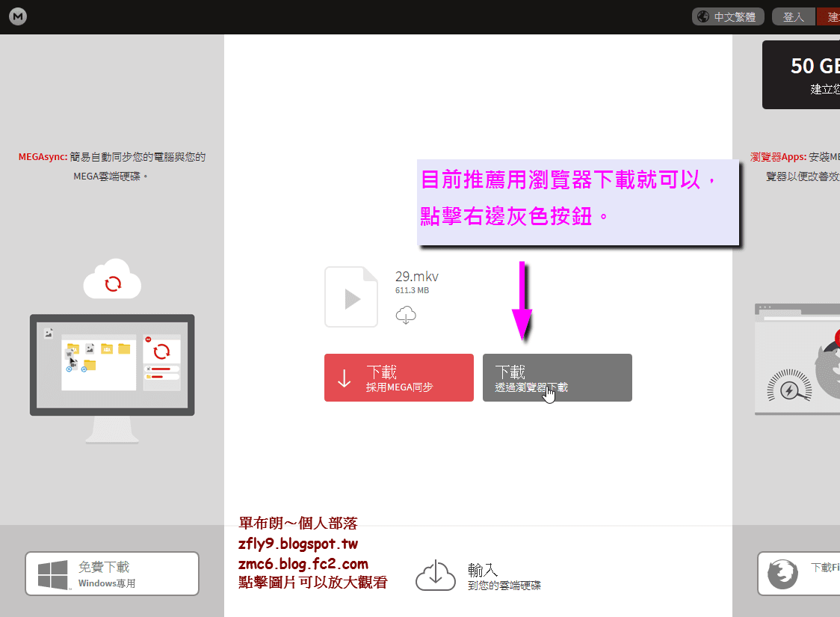The height and width of the screenshot is (617, 840).
Task: Open the 中文繁體 language selector
Action: point(728,16)
